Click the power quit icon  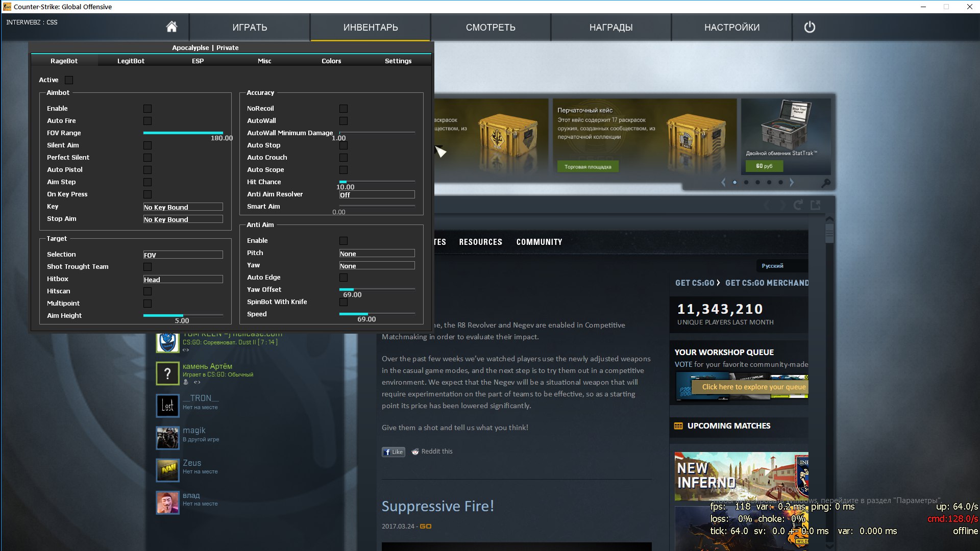point(810,27)
